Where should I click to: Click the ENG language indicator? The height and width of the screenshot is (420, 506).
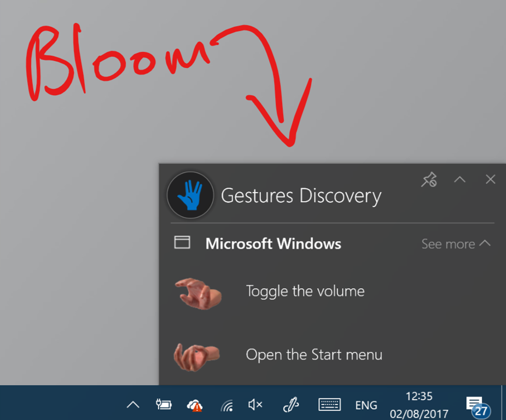pyautogui.click(x=366, y=405)
